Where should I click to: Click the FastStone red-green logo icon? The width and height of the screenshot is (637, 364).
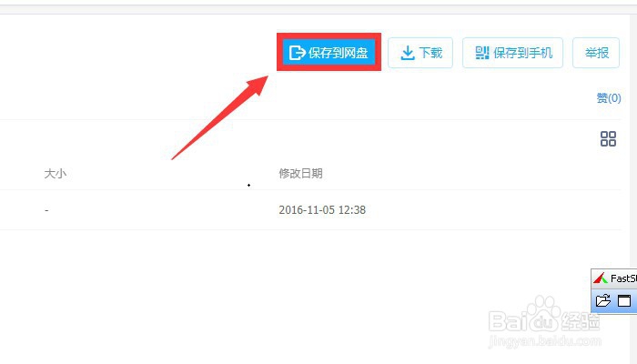point(600,278)
